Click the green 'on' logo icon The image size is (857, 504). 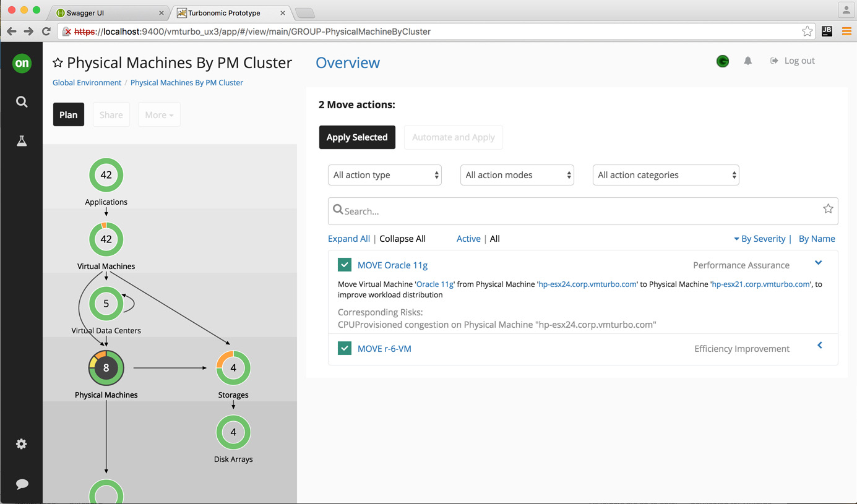tap(22, 63)
